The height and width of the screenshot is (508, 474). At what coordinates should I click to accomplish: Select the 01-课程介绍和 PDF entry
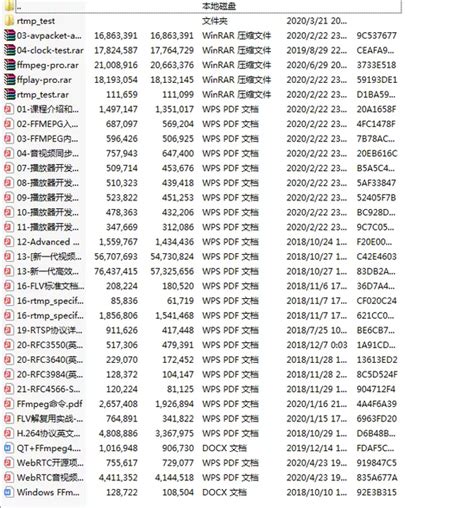coord(48,109)
